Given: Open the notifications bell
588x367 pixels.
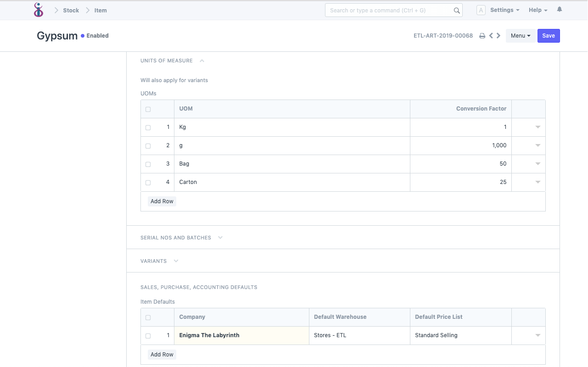Looking at the screenshot, I should point(559,10).
